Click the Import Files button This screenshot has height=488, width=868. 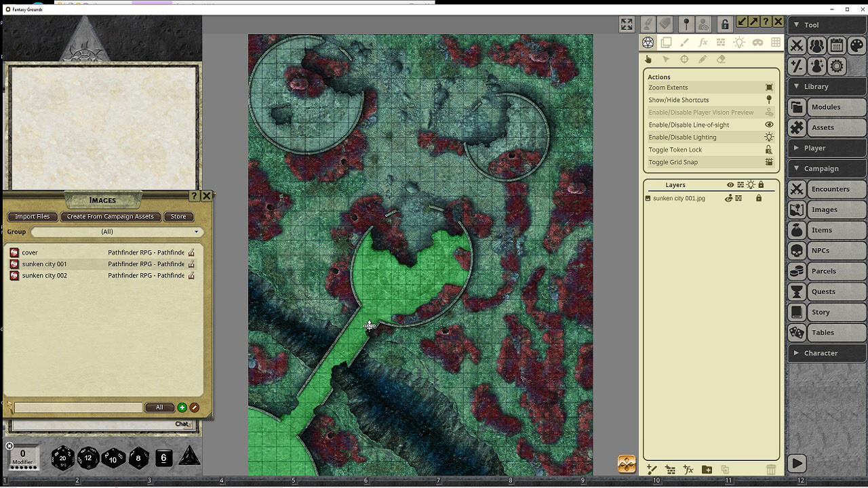[32, 216]
